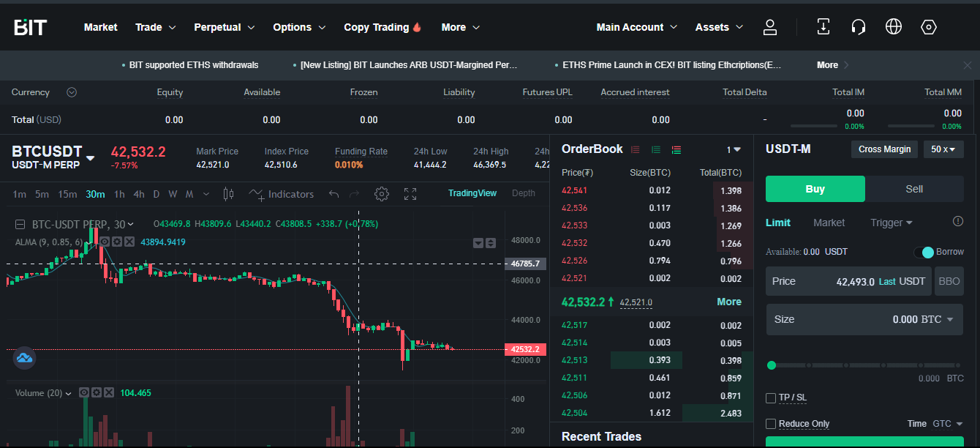The image size is (980, 448).
Task: Open chart settings gear
Action: coord(381,194)
